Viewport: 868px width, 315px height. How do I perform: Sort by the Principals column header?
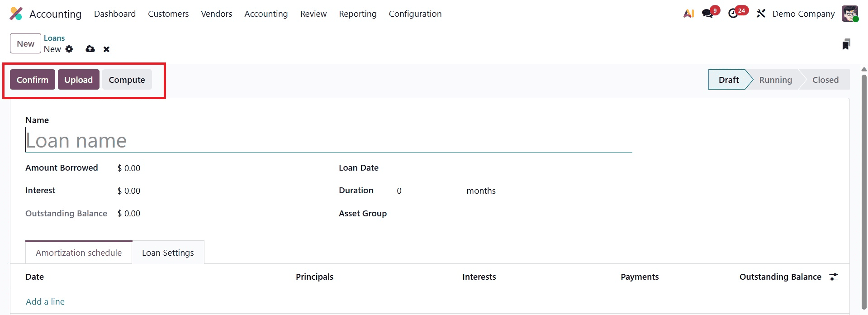(314, 277)
